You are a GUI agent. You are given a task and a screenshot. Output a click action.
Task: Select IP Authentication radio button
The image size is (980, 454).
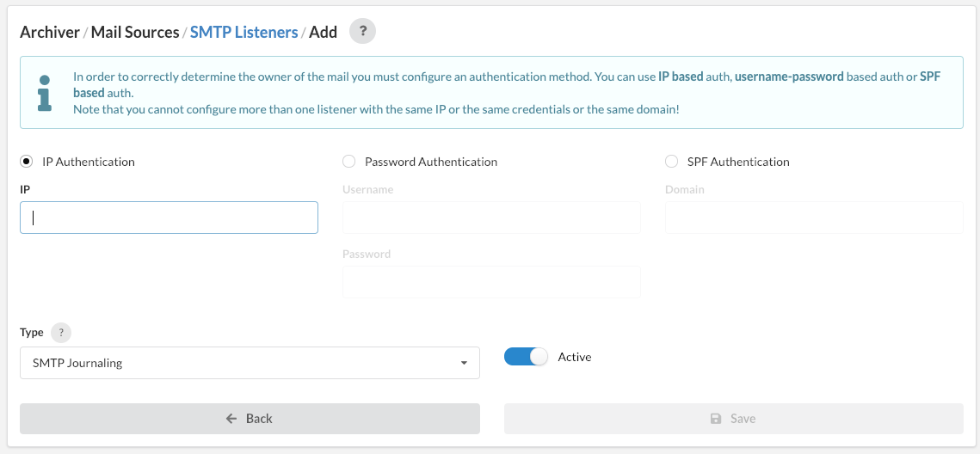point(27,162)
